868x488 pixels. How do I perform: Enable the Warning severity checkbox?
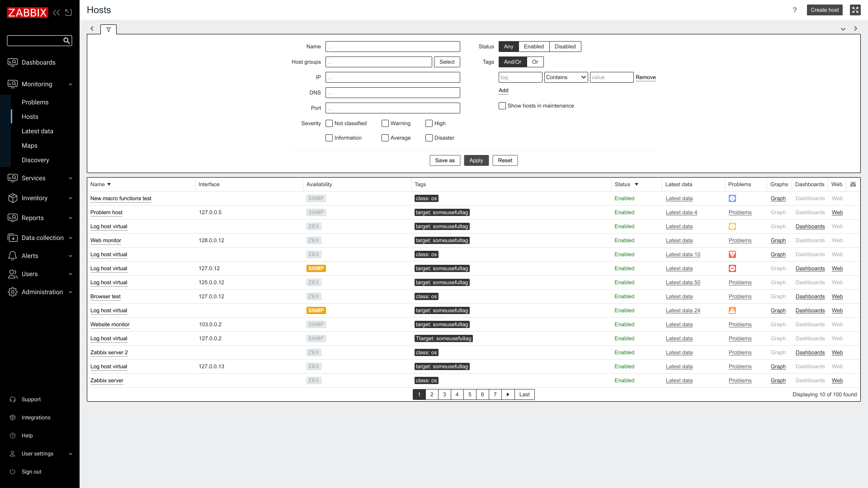click(x=385, y=123)
